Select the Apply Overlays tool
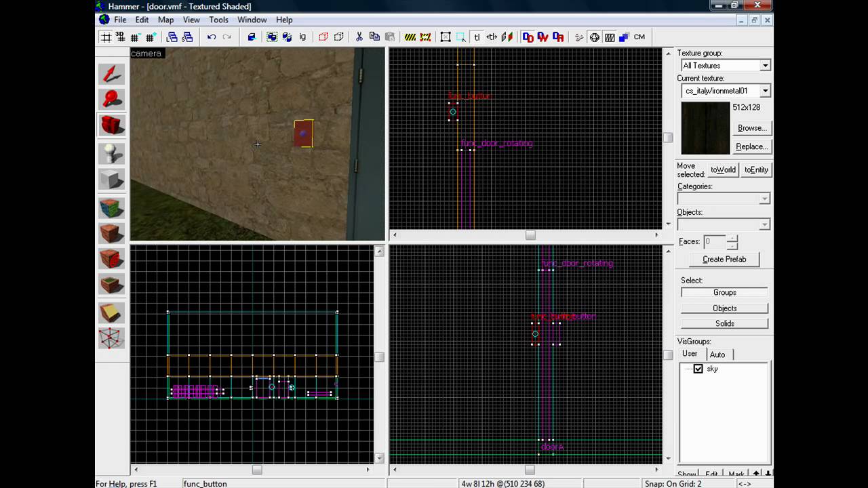Image resolution: width=868 pixels, height=488 pixels. pyautogui.click(x=112, y=285)
